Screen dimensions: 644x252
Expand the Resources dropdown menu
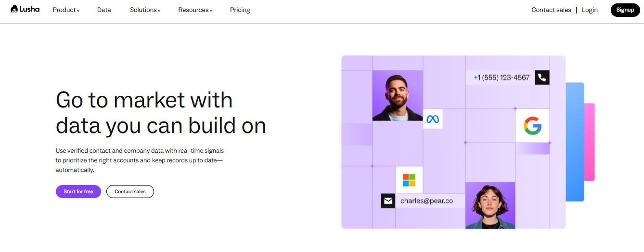pos(195,10)
